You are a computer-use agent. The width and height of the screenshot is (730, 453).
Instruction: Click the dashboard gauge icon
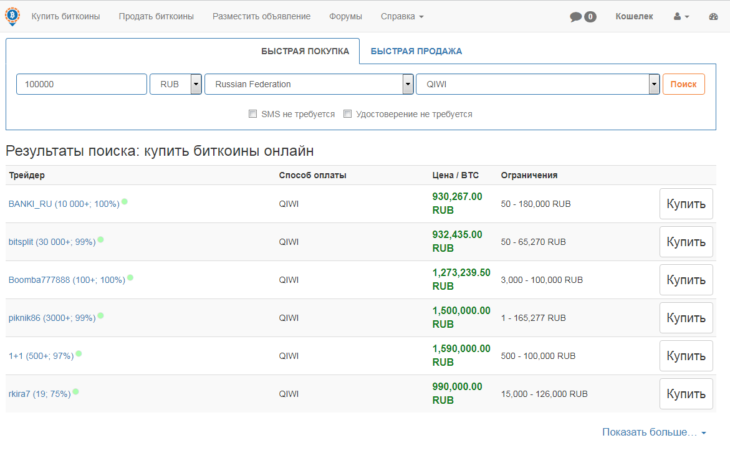[x=713, y=16]
